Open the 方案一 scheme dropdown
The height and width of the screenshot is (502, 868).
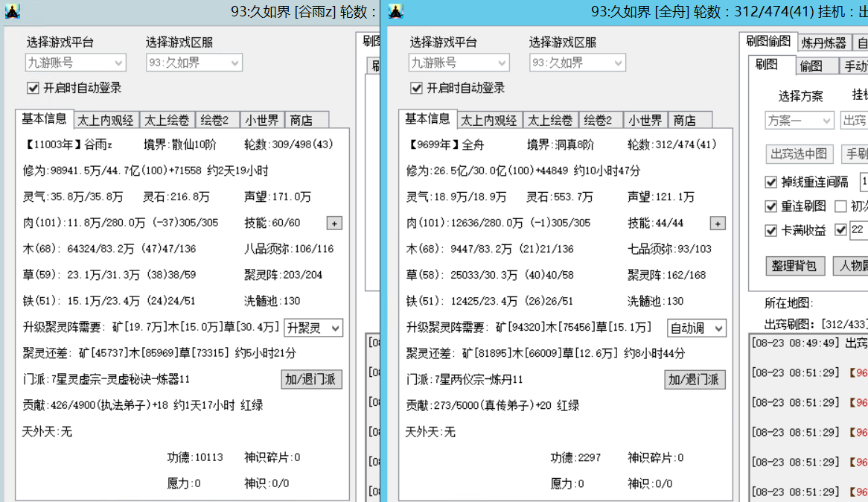799,120
